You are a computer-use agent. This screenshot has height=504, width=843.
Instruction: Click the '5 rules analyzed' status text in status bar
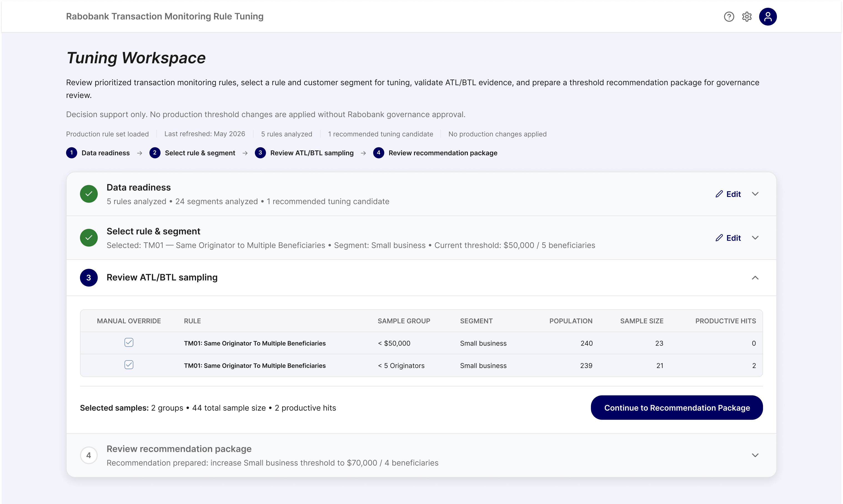tap(287, 134)
